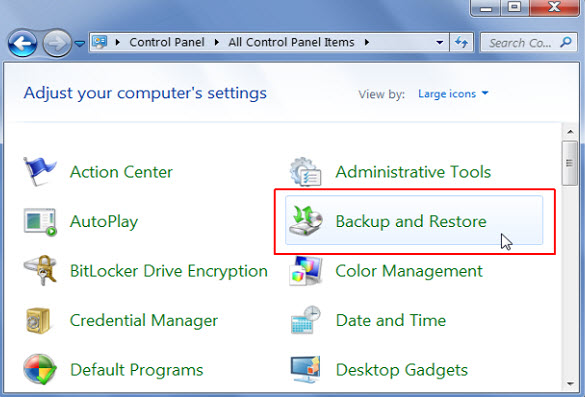Open BitLocker Drive Encryption padlock icon
Image resolution: width=585 pixels, height=397 pixels.
40,271
